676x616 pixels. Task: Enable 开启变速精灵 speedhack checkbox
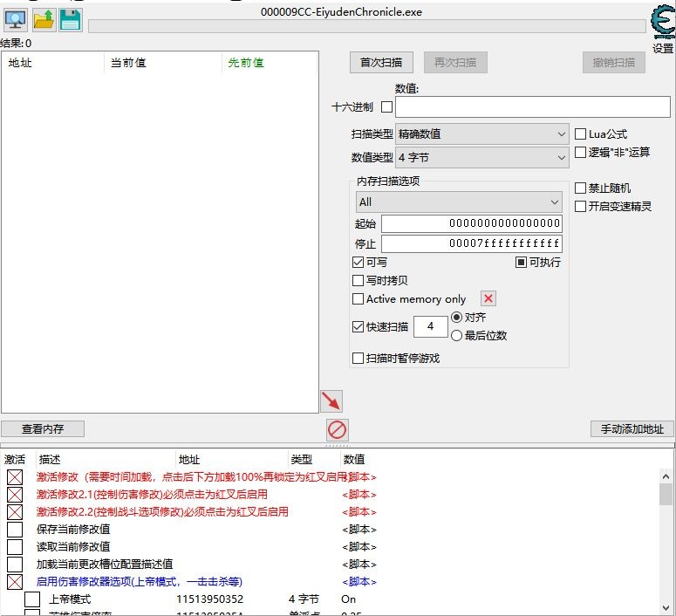coord(580,206)
